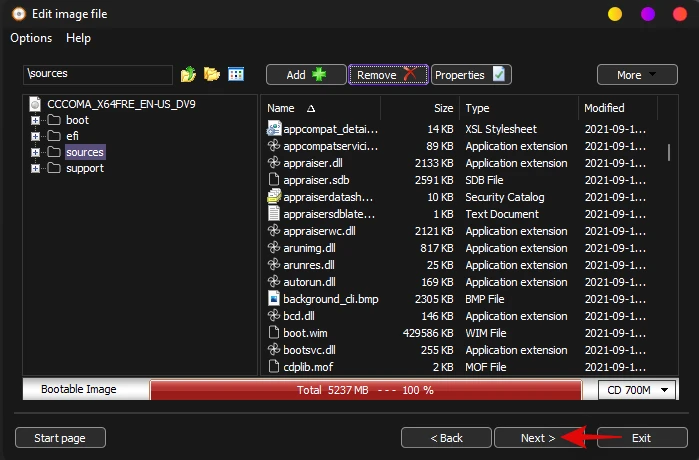Click the new folder icon
This screenshot has height=460, width=699.
pyautogui.click(x=212, y=75)
